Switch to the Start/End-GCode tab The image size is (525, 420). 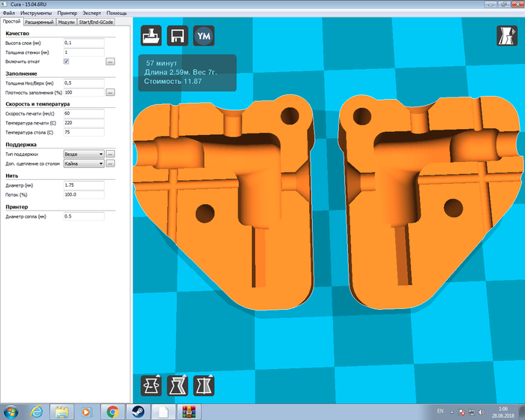94,22
